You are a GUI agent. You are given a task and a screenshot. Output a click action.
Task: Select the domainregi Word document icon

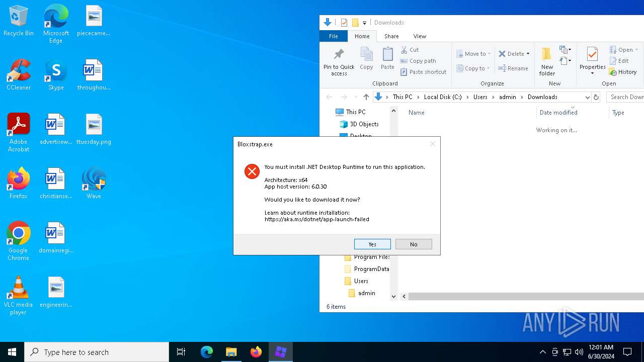[56, 238]
